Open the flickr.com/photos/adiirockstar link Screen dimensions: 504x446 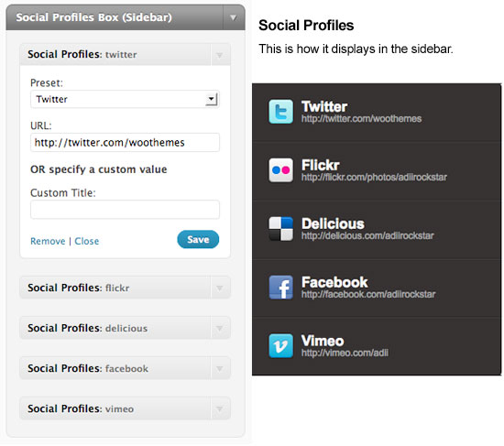374,178
